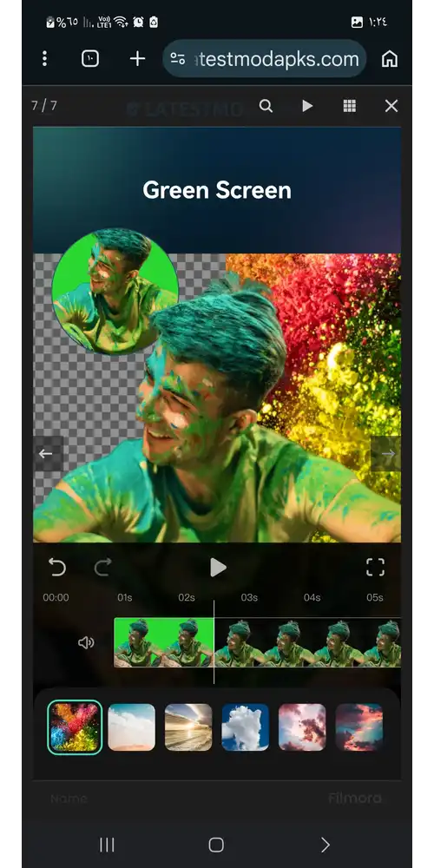
Task: Start the gallery slideshow play icon
Action: tap(307, 106)
